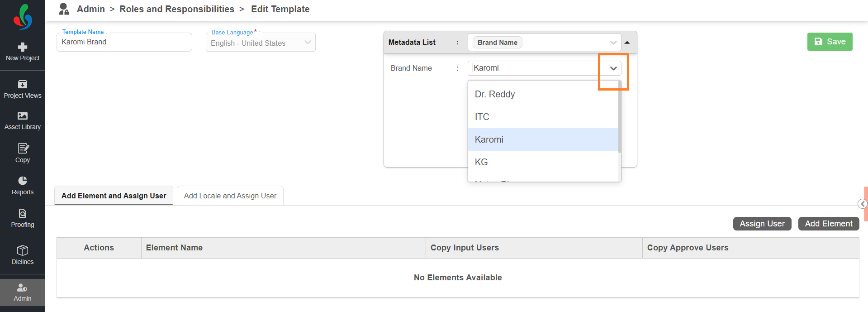This screenshot has width=868, height=312.
Task: Open the Proofing sidebar icon
Action: point(23,213)
